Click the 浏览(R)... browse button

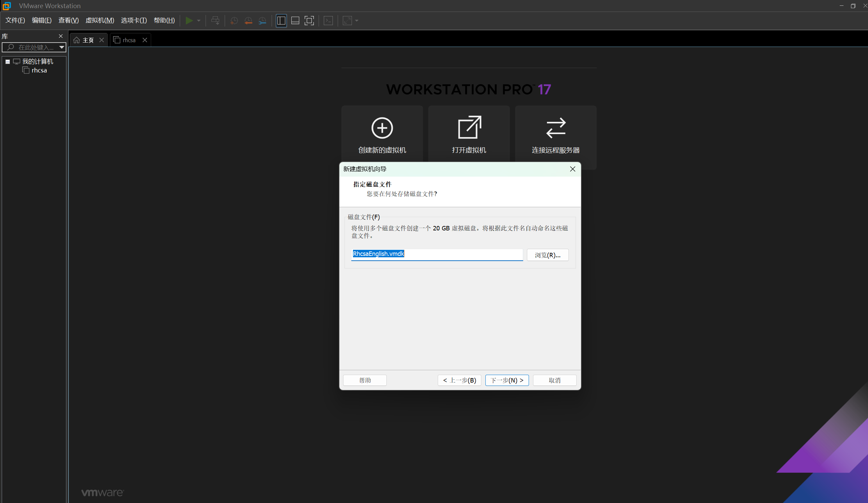coord(547,255)
